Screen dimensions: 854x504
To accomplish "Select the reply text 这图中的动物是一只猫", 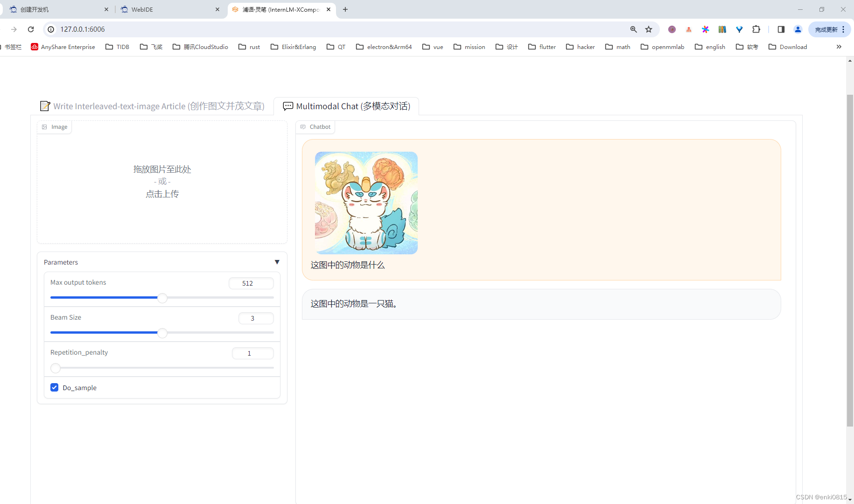I will 354,304.
